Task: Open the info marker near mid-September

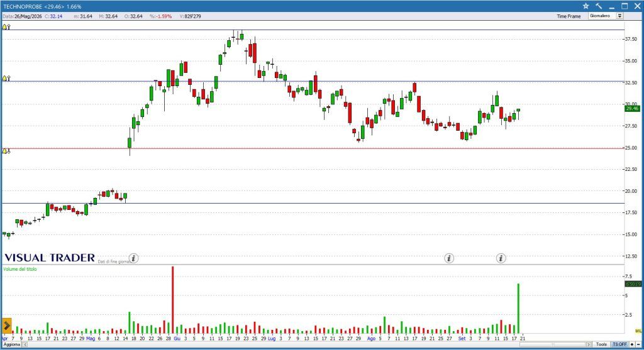Action: coord(501,258)
